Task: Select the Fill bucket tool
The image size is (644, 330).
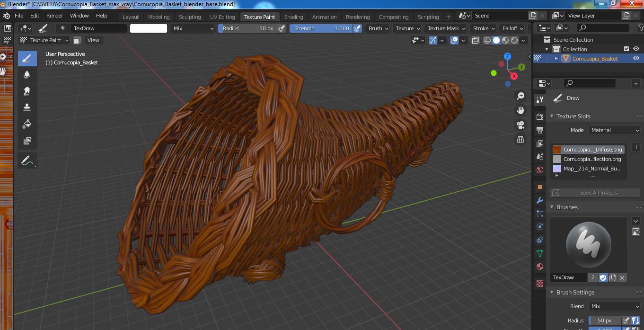Action: 27,125
